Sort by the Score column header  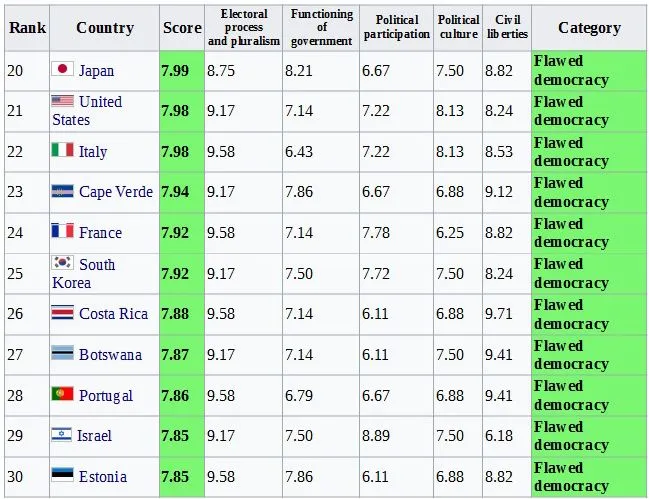click(x=182, y=28)
